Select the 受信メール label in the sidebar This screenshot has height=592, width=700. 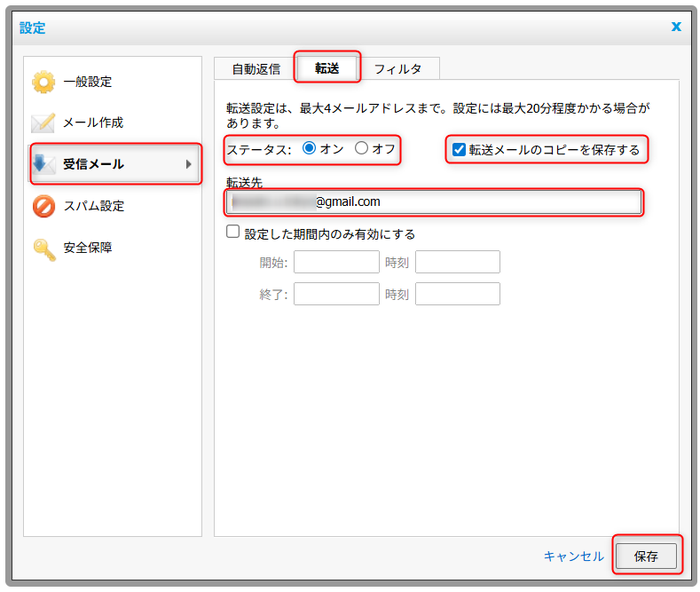pyautogui.click(x=93, y=164)
